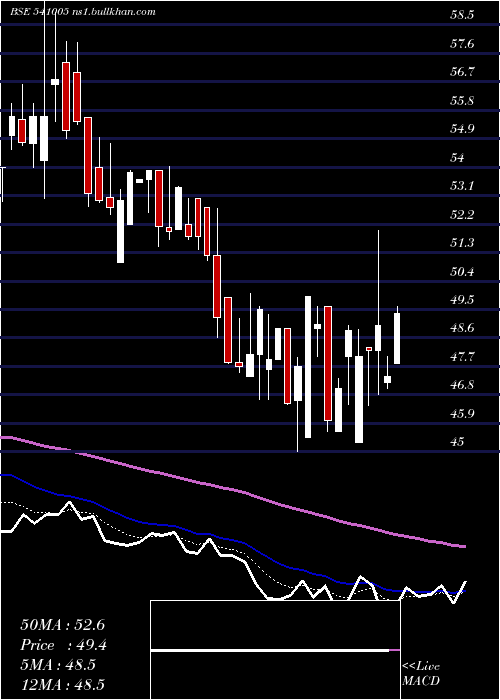Click the 51.3 price axis label
This screenshot has width=500, height=700.
point(462,243)
